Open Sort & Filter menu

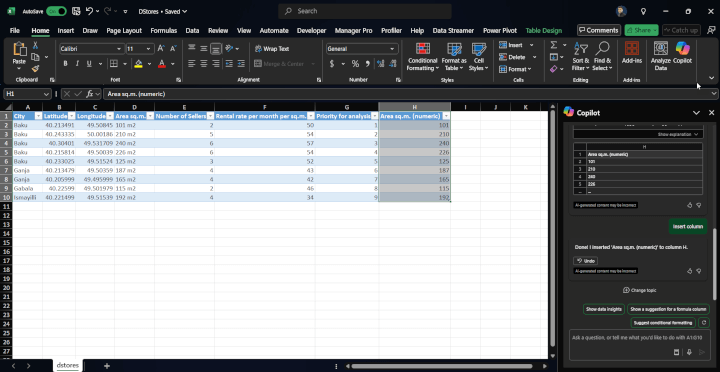(x=581, y=57)
